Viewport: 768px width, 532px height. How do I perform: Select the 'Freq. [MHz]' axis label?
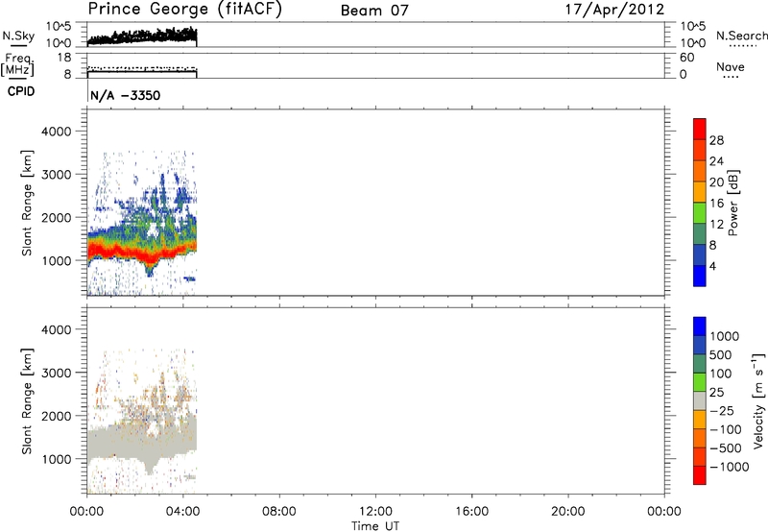[x=19, y=65]
